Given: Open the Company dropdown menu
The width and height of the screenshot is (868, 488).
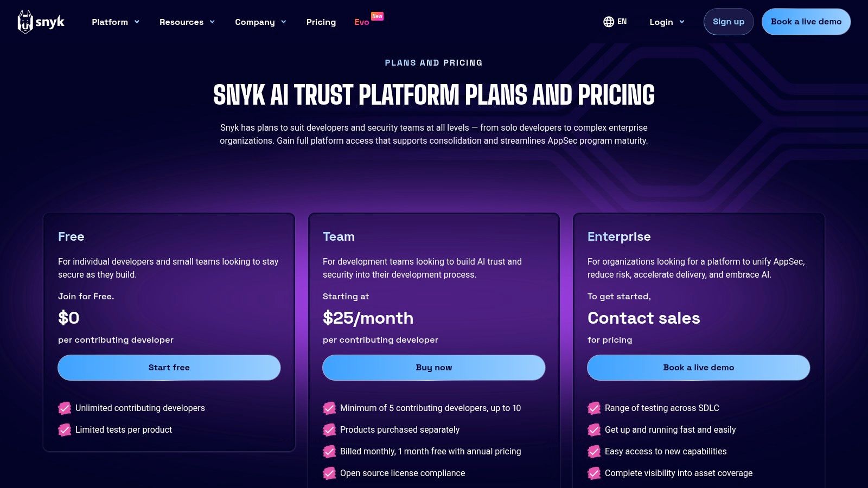Looking at the screenshot, I should tap(260, 22).
